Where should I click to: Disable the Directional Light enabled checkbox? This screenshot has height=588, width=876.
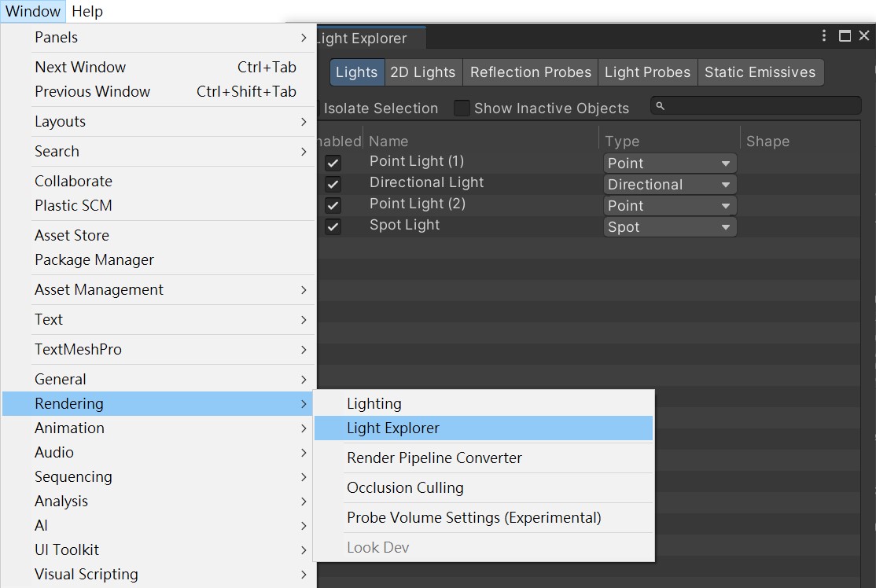(333, 184)
